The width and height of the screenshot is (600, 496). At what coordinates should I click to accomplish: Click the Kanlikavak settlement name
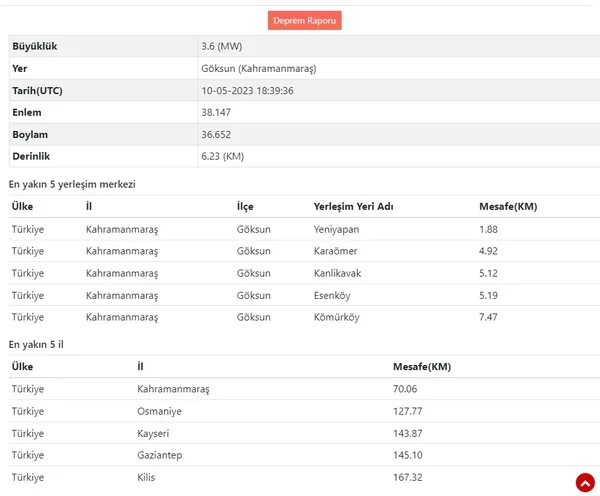coord(337,273)
